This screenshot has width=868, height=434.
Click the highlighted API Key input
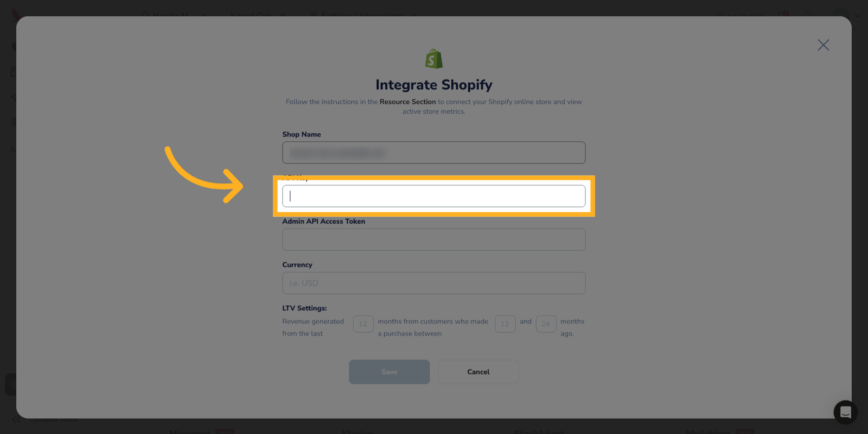click(434, 196)
